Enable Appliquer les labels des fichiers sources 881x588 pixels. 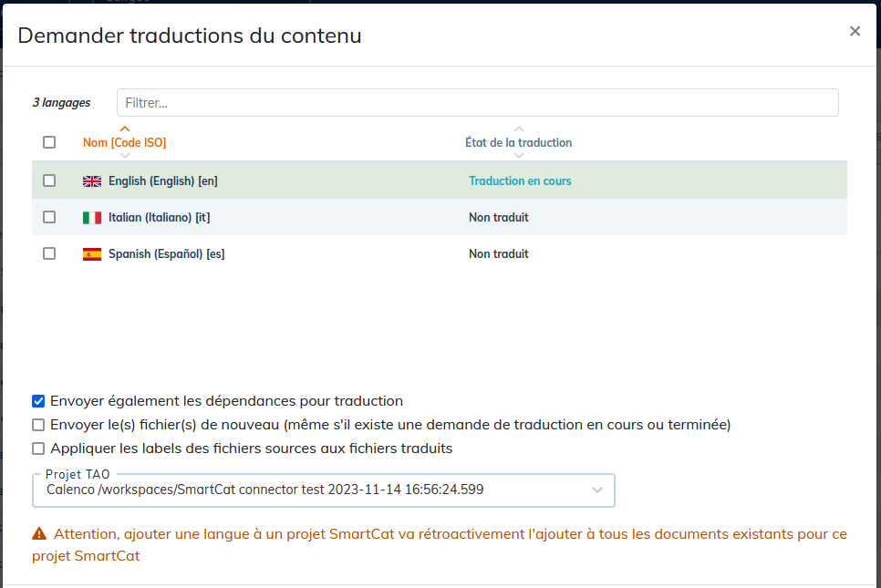pos(38,449)
